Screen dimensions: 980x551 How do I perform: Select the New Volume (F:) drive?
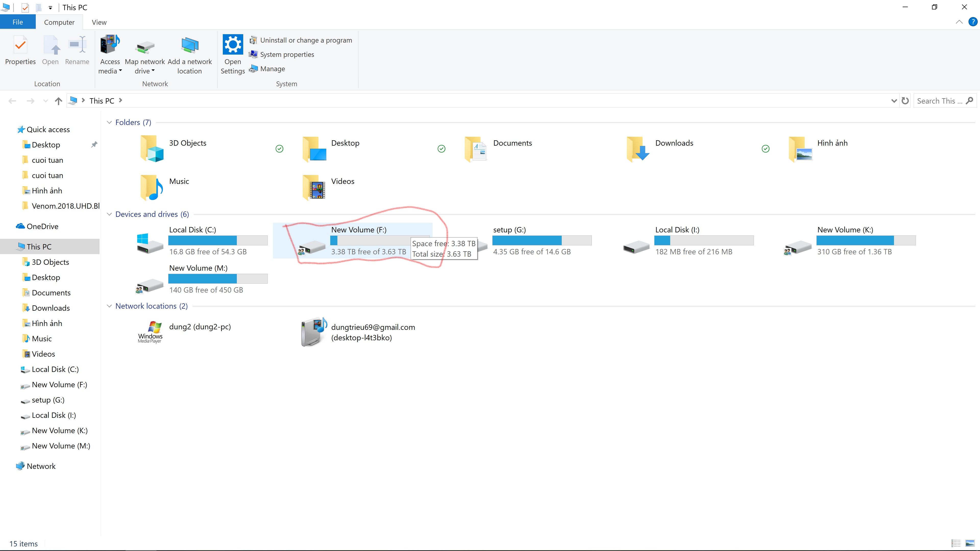point(353,240)
